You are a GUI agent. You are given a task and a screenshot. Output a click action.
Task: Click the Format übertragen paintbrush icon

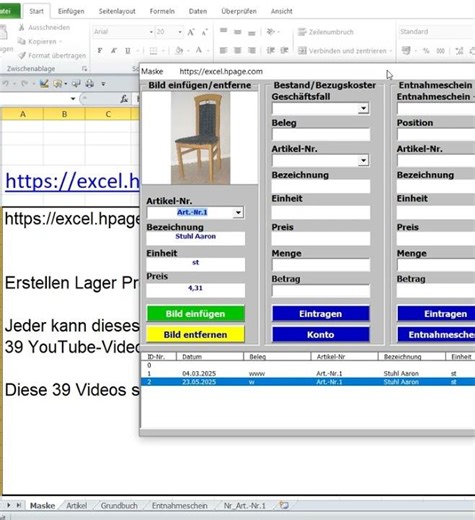(x=22, y=55)
